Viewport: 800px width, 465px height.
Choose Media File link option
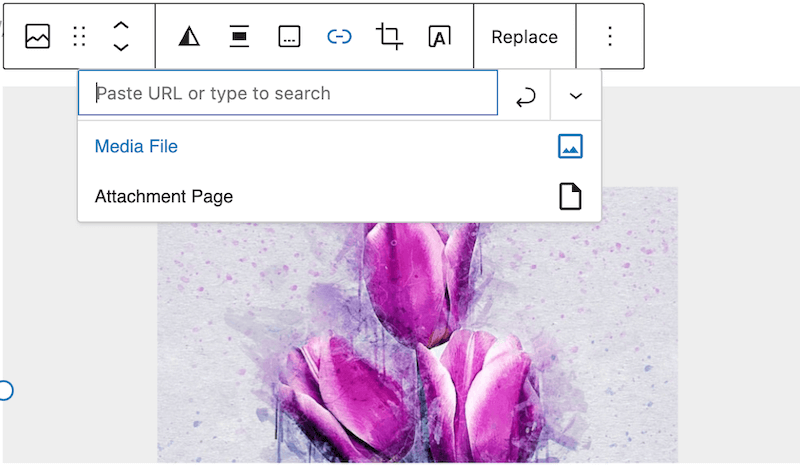click(339, 146)
